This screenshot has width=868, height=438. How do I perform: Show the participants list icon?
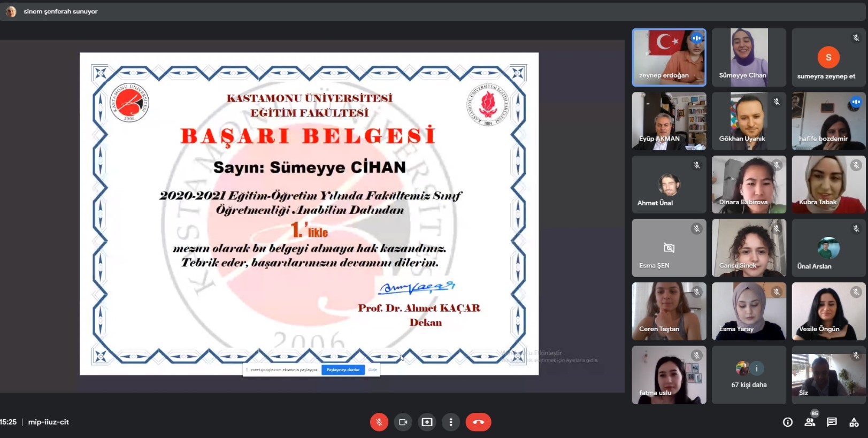click(x=810, y=422)
